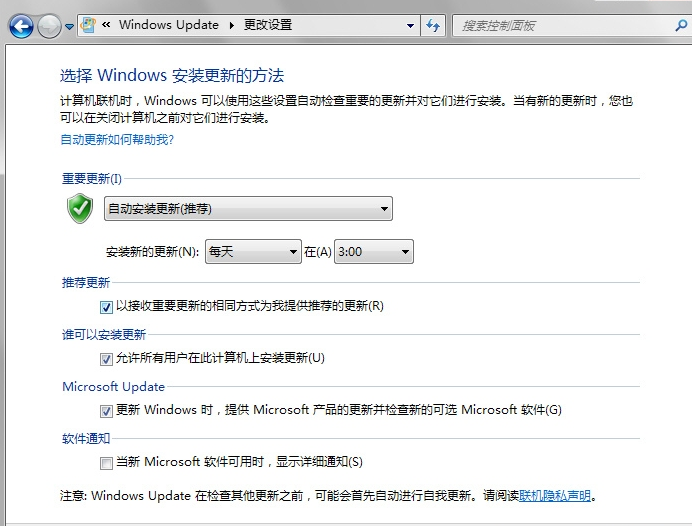Toggle 以接收重要更新的相同方式为我提供推荐的更新 checkbox
This screenshot has height=526, width=692.
coord(106,307)
